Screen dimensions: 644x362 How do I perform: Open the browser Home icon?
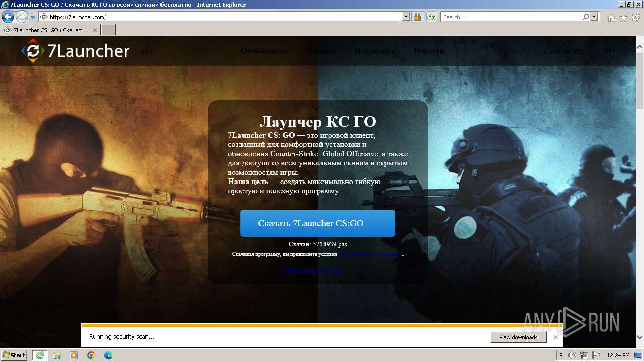click(611, 18)
